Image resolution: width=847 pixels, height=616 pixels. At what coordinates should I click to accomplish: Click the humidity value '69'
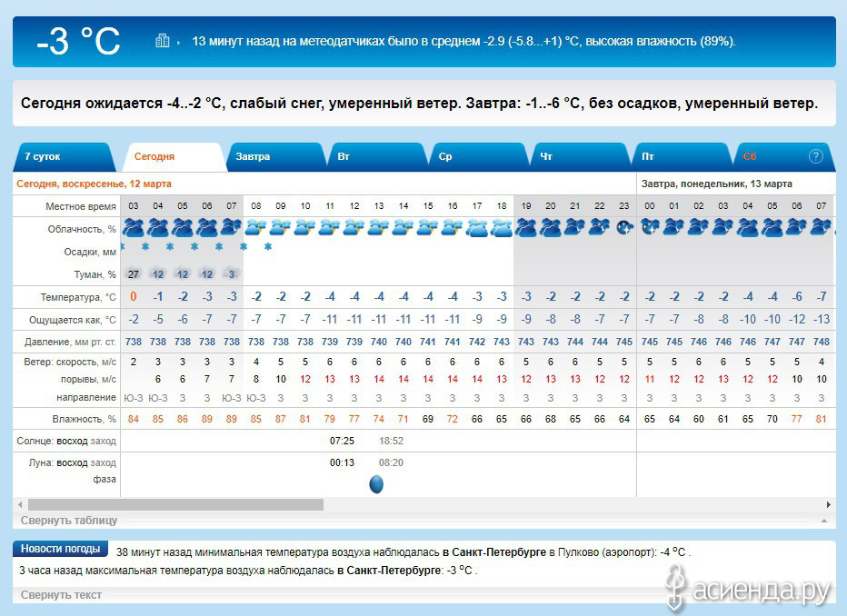pyautogui.click(x=428, y=419)
